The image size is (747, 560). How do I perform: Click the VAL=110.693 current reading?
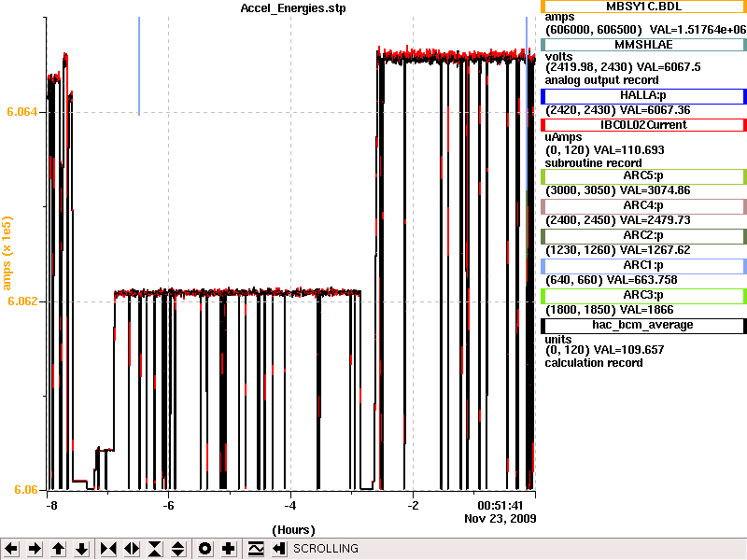click(628, 150)
